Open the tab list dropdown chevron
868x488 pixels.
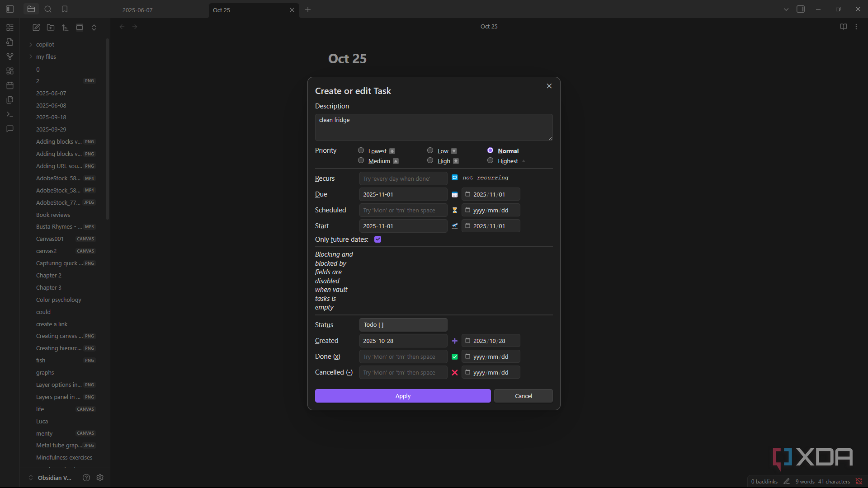point(786,9)
